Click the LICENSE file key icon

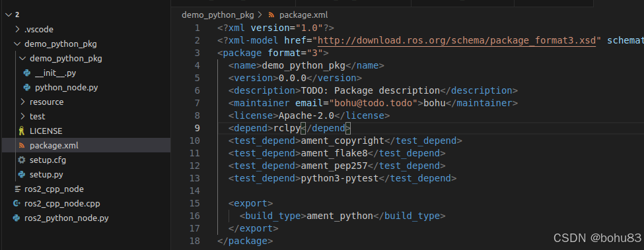pos(22,131)
